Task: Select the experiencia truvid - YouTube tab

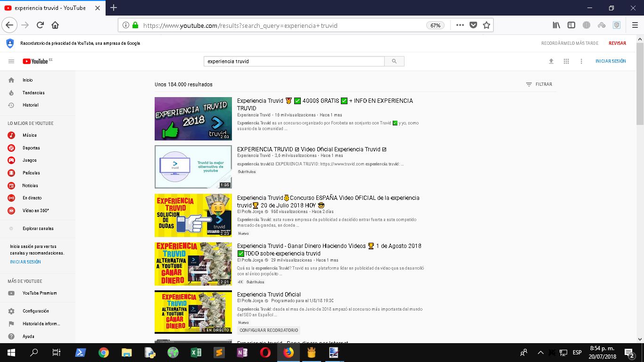Action: click(x=52, y=8)
